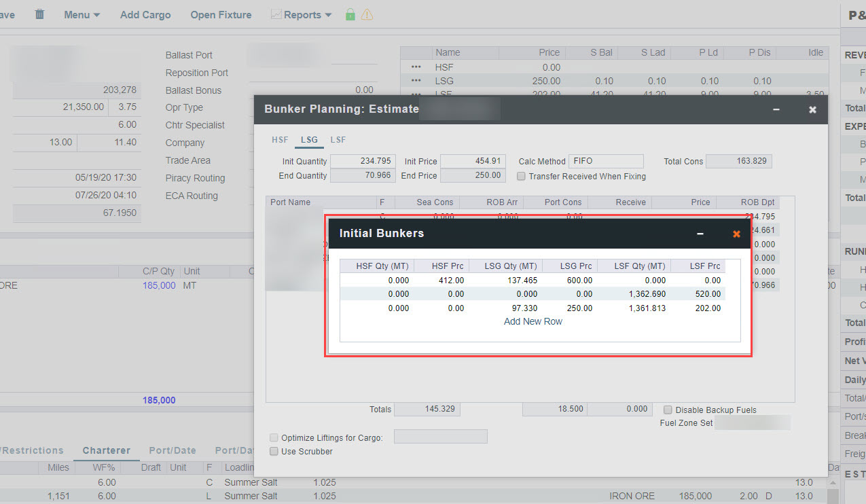This screenshot has width=866, height=504.
Task: Click the ellipsis icon beside LSG row
Action: point(416,81)
